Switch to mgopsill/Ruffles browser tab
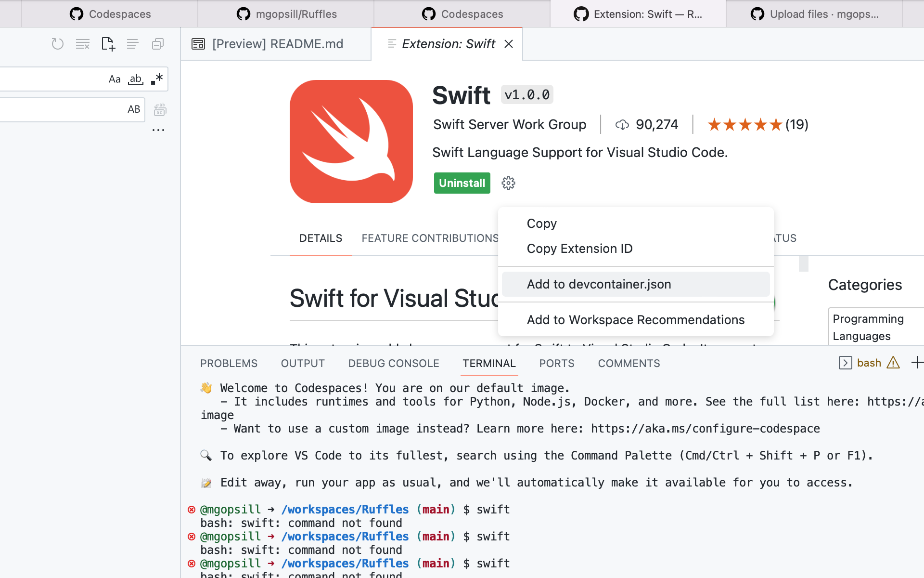Viewport: 924px width, 578px height. [286, 14]
